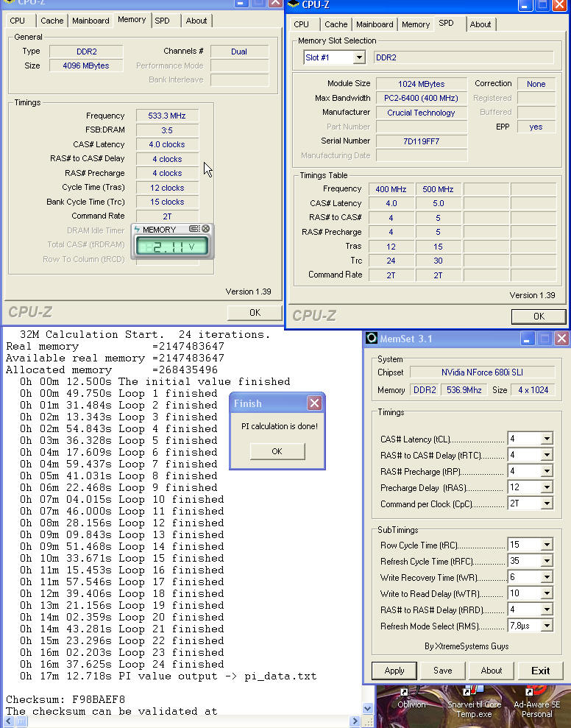Click the EPP field showing yes
Image resolution: width=571 pixels, height=728 pixels.
[x=536, y=127]
